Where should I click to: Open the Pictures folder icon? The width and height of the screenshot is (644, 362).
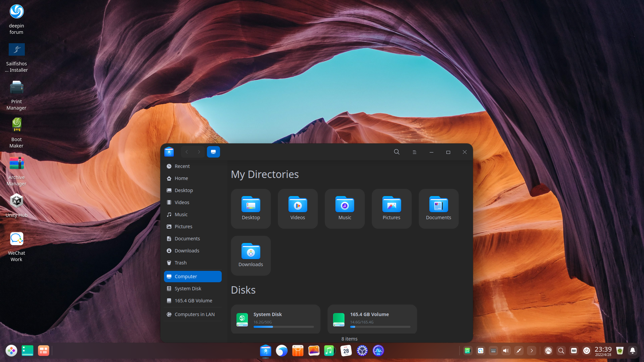(x=391, y=204)
